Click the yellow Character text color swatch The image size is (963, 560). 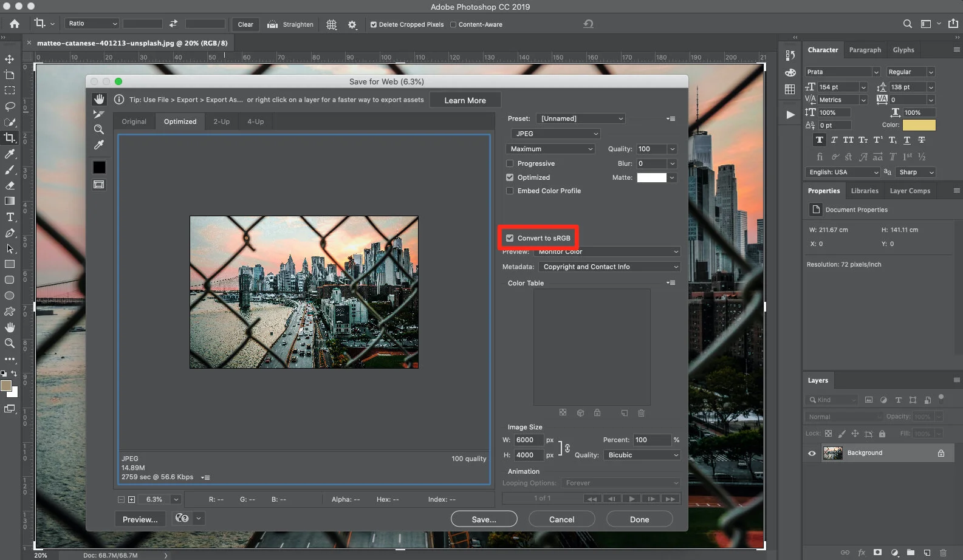[919, 125]
